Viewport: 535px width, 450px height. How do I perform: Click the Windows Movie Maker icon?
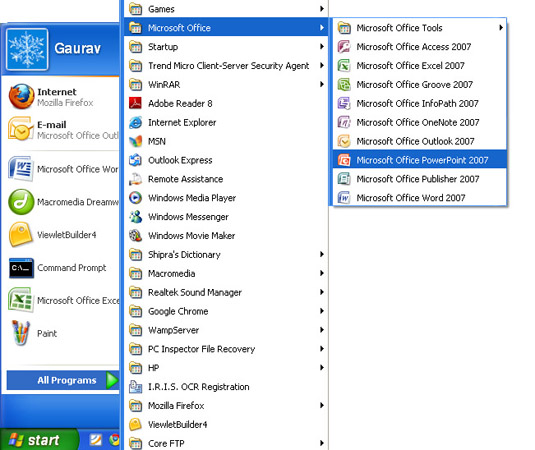135,235
